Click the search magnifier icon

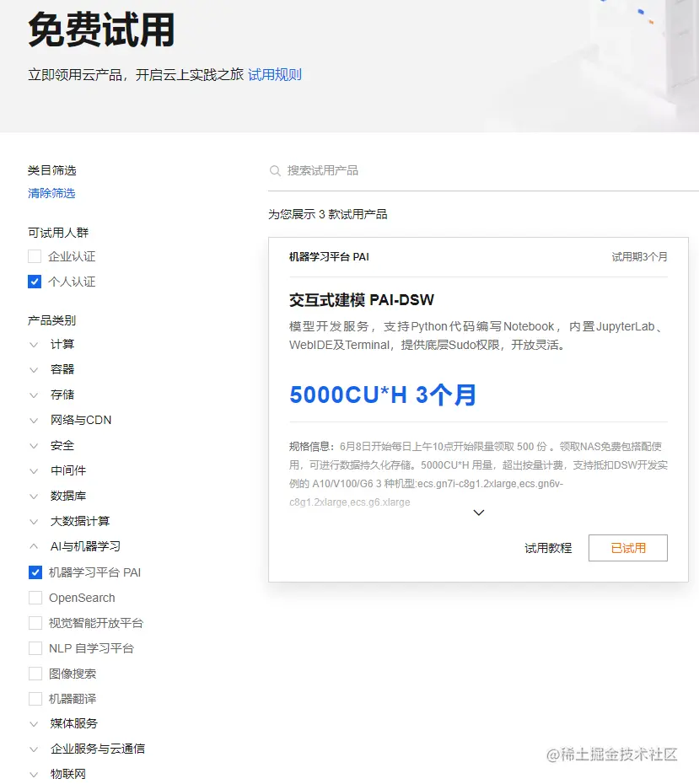(x=275, y=171)
